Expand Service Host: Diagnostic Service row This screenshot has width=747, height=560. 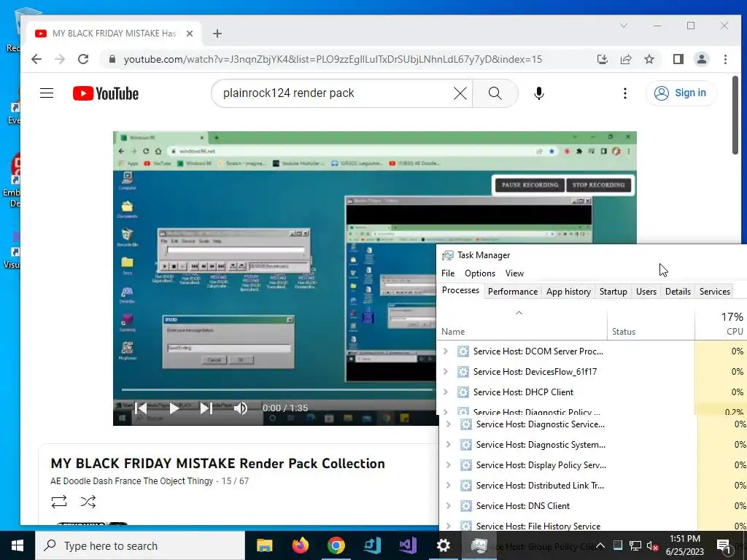point(449,424)
